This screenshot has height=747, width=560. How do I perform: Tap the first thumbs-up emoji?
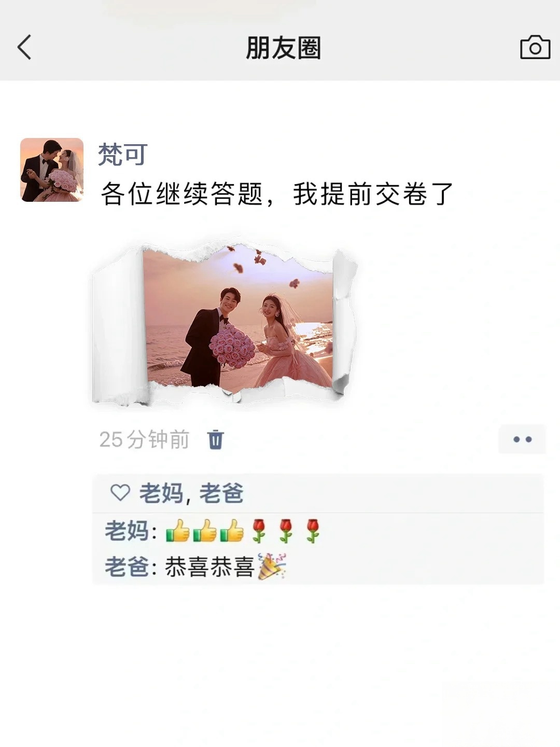177,531
